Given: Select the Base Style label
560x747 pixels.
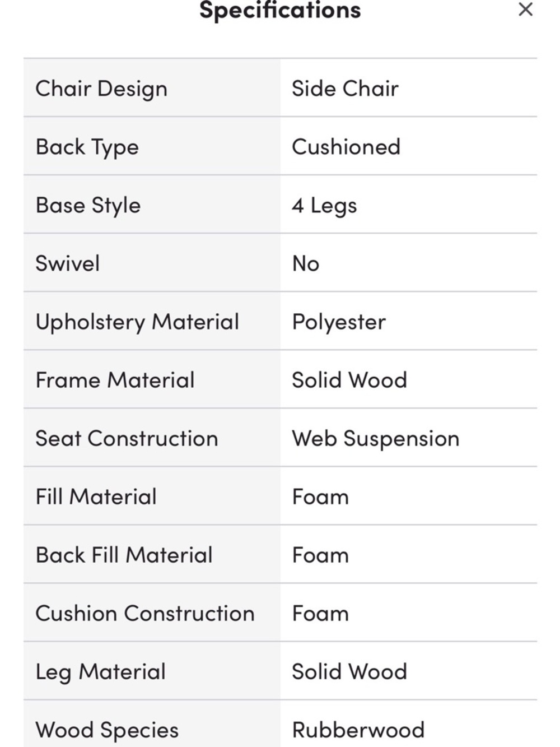Looking at the screenshot, I should [x=88, y=206].
